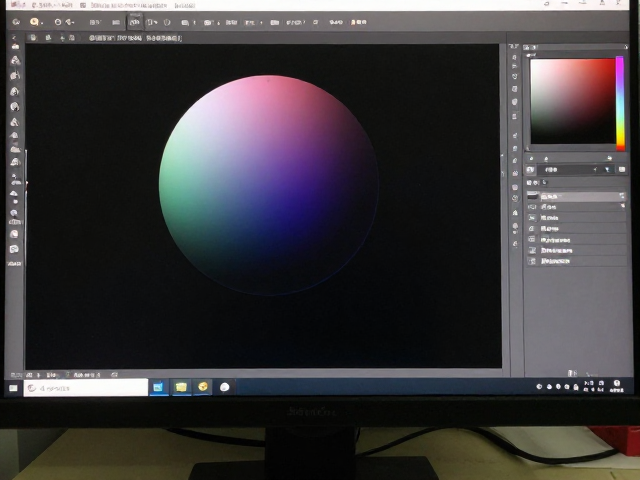Open the blue app icon next to the taskbar search box

pos(158,387)
